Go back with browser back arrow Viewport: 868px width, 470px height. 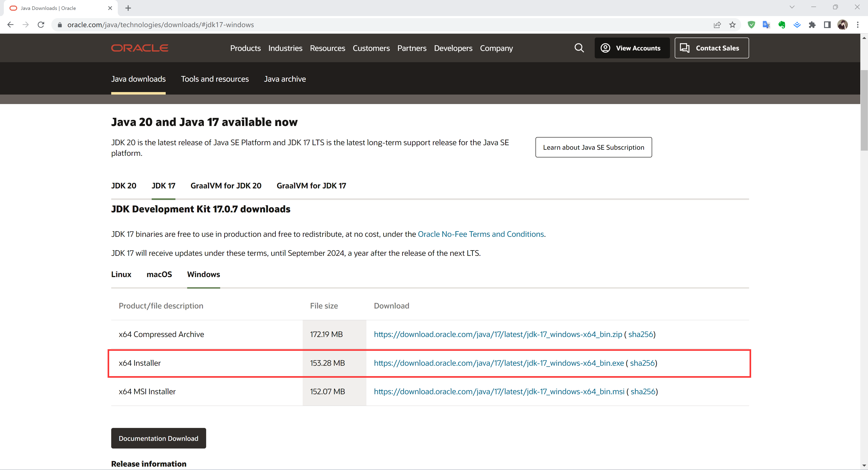[x=10, y=25]
